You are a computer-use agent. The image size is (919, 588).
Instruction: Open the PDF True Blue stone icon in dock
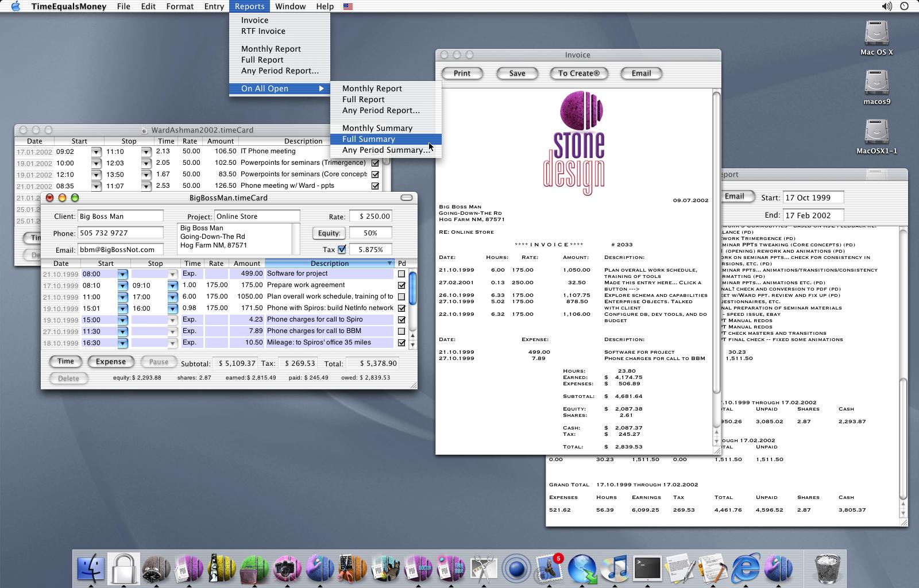pyautogui.click(x=451, y=568)
